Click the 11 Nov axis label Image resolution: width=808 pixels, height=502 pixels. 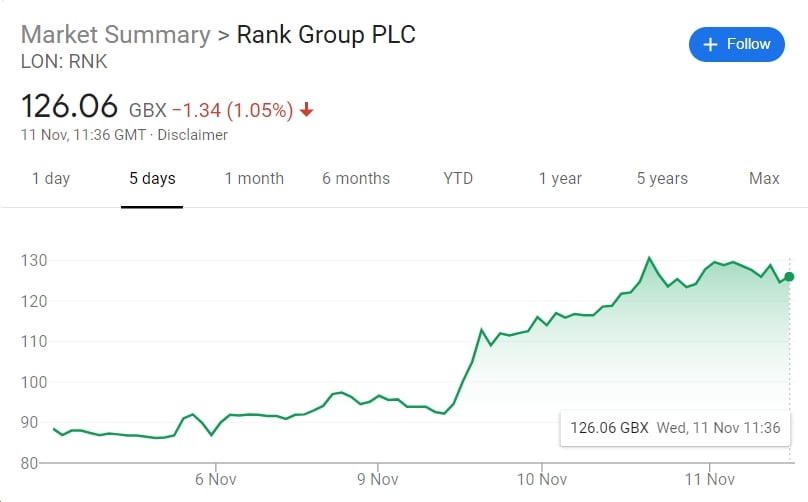(x=708, y=479)
